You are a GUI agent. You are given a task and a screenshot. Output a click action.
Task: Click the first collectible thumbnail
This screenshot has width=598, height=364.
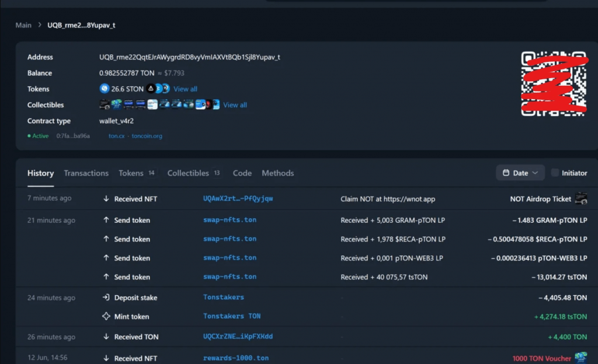click(x=104, y=104)
